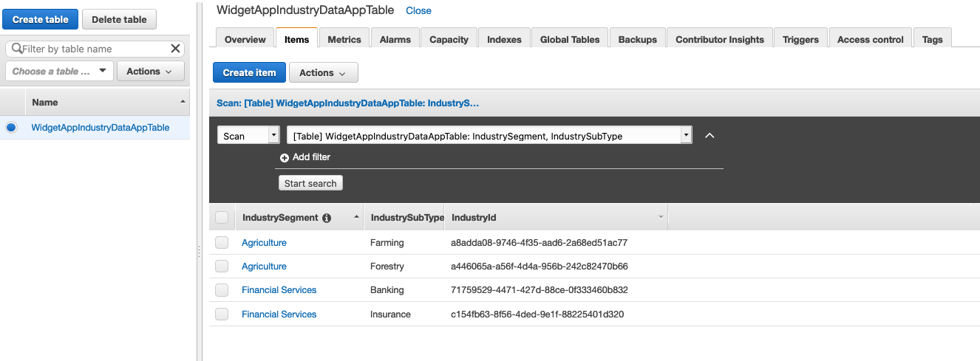
Task: Open the Financial Services item for Banking
Action: (x=279, y=290)
